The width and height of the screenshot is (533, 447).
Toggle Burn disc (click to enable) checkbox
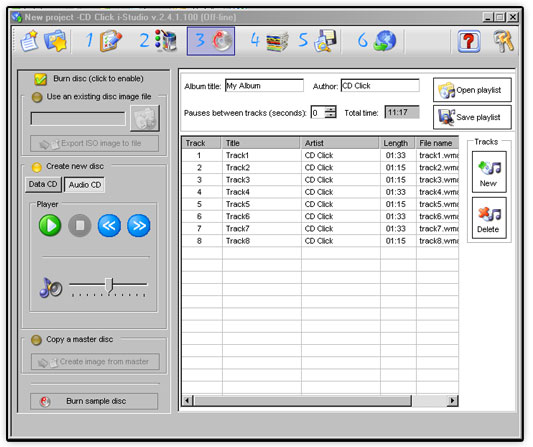40,79
